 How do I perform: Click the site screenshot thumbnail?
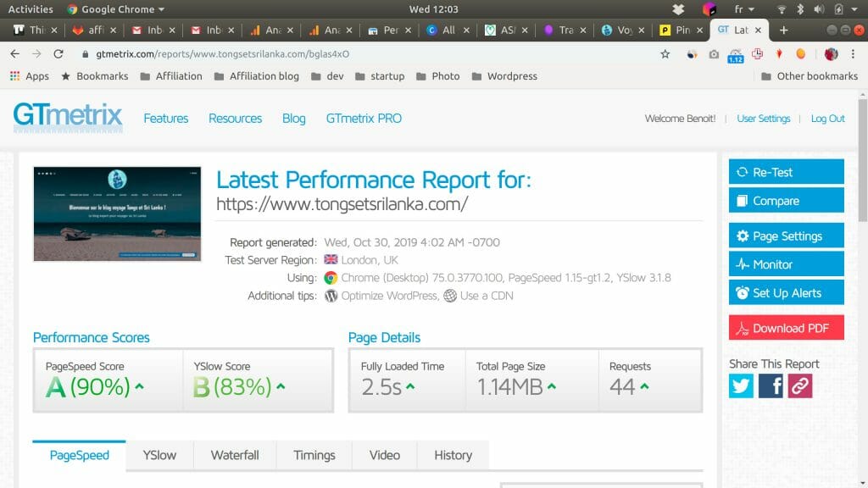[117, 214]
